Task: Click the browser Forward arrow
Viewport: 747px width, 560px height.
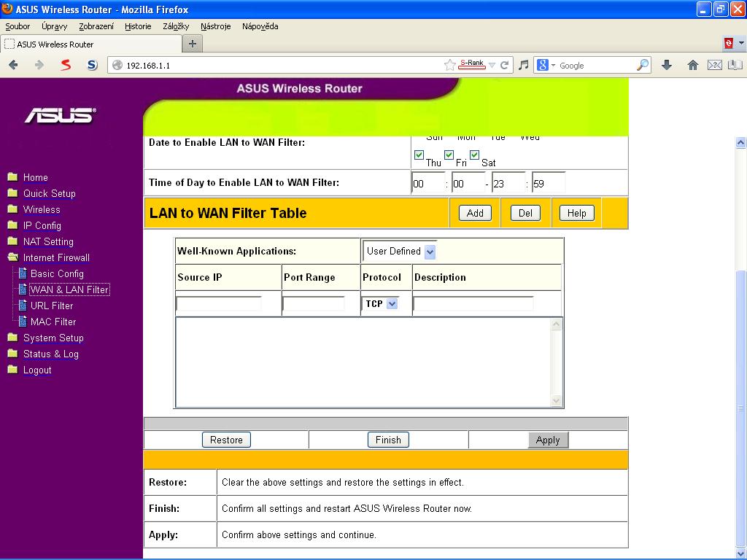Action: point(39,65)
